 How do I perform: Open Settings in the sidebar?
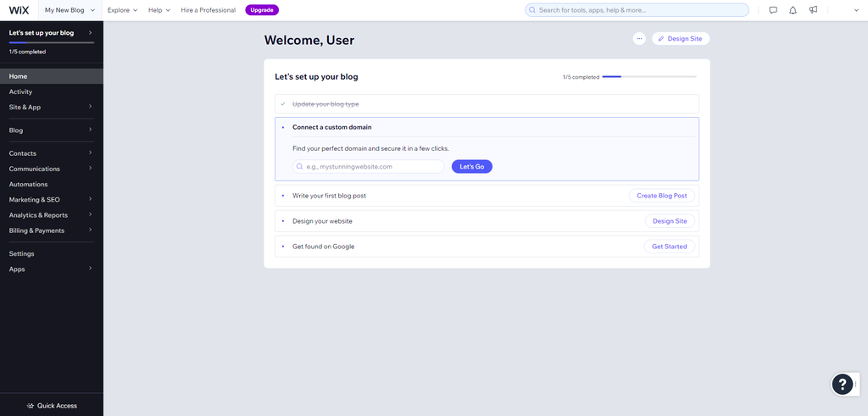coord(22,253)
